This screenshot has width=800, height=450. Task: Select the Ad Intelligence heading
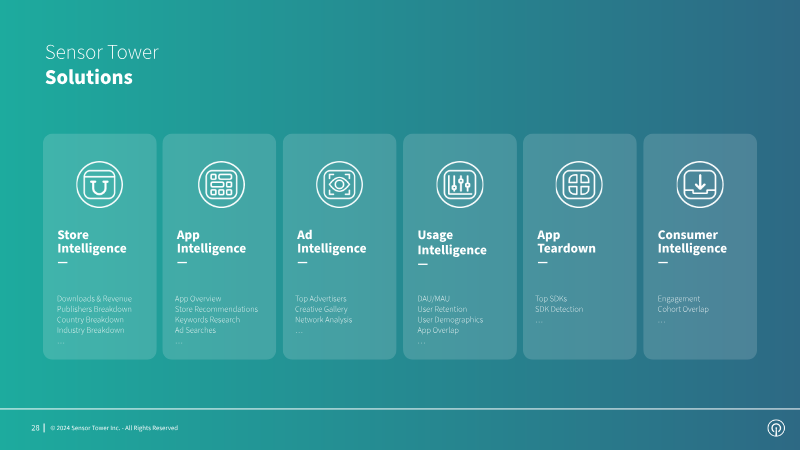[332, 242]
